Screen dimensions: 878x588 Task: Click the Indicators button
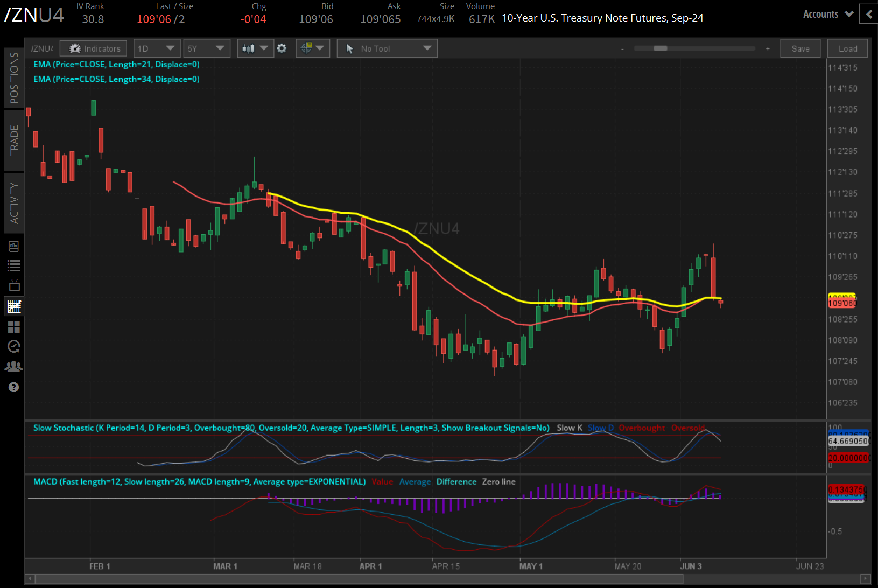(x=94, y=48)
